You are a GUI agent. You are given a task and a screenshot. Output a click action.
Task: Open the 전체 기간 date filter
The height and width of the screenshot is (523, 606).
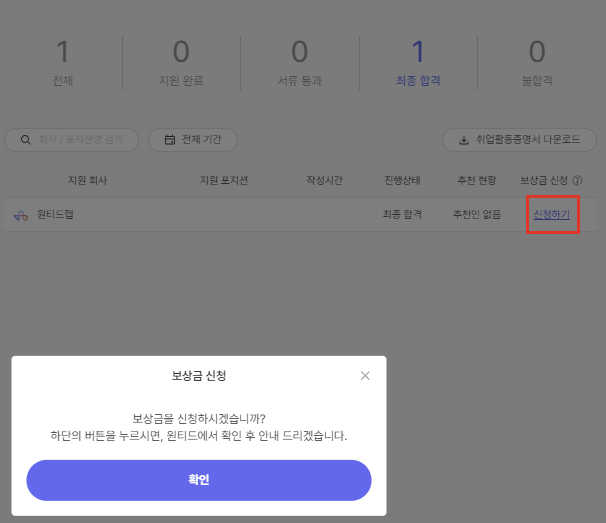tap(193, 140)
